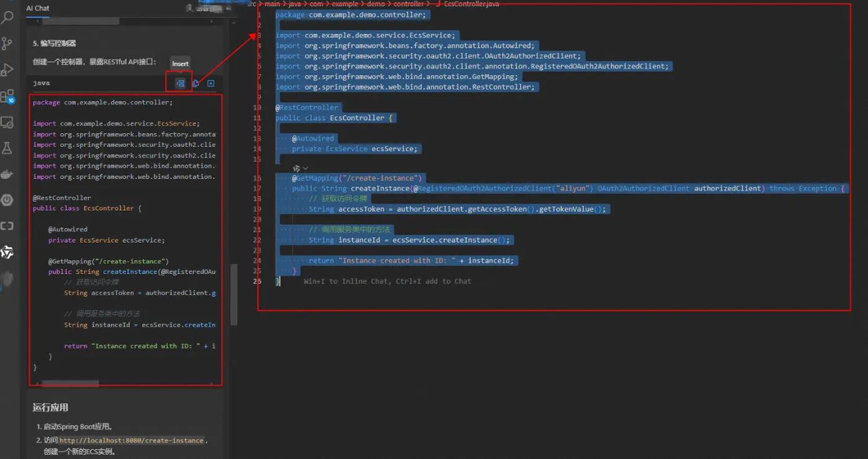Click the code lens chevron above GetMapping
Viewport: 868px width, 459px height.
click(306, 168)
